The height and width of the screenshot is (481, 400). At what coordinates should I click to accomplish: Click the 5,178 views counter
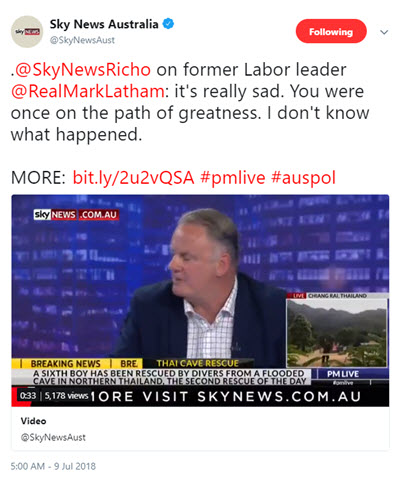coord(66,396)
